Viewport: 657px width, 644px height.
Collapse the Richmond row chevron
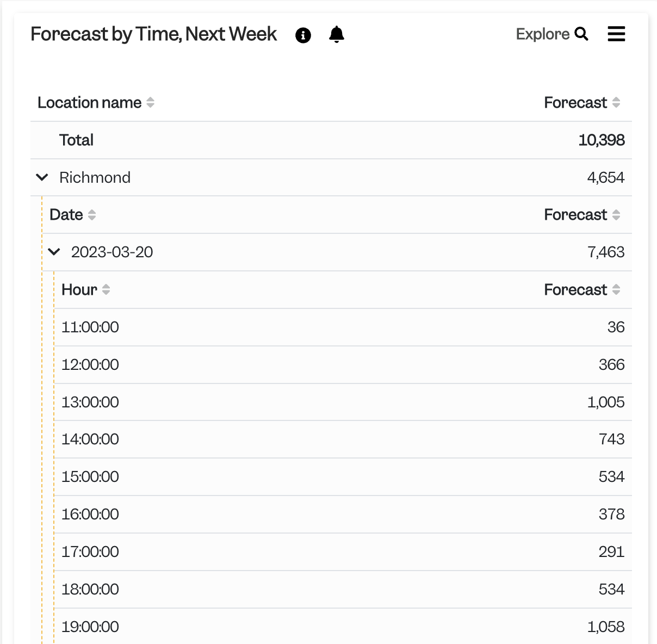tap(42, 177)
